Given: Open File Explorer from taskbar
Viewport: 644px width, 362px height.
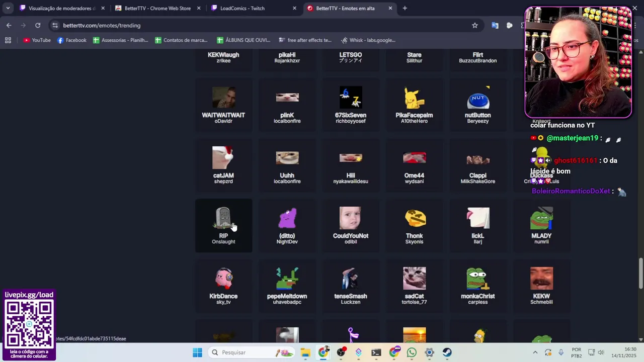Looking at the screenshot, I should (x=305, y=352).
